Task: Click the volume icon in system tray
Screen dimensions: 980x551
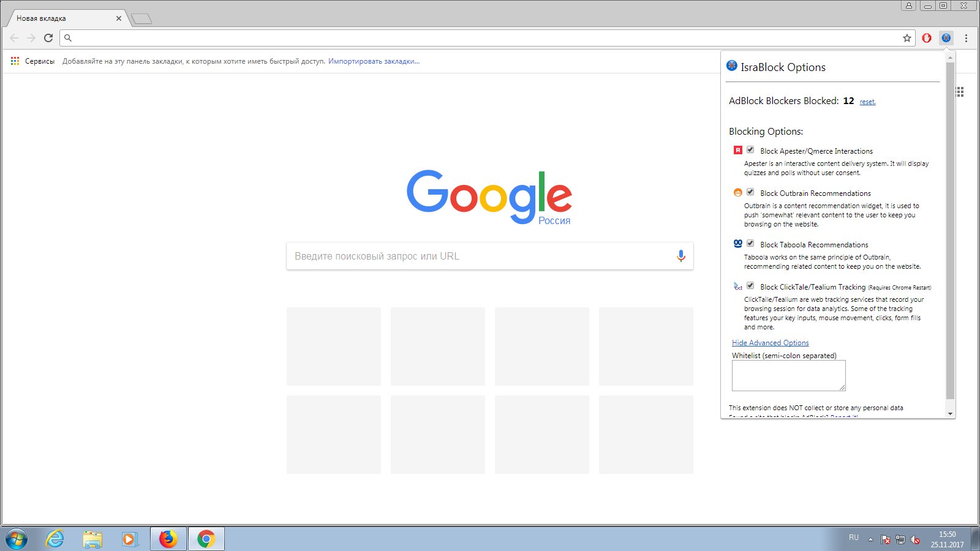Action: tap(915, 539)
